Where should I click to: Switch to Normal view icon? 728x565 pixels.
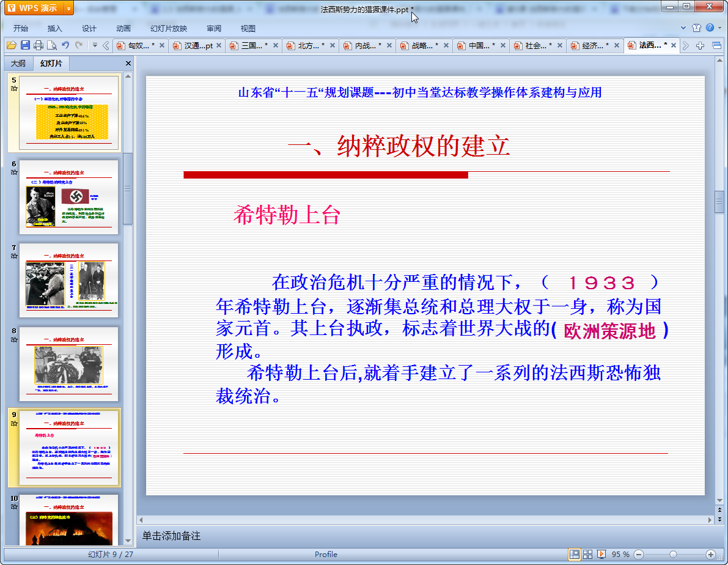coord(575,555)
